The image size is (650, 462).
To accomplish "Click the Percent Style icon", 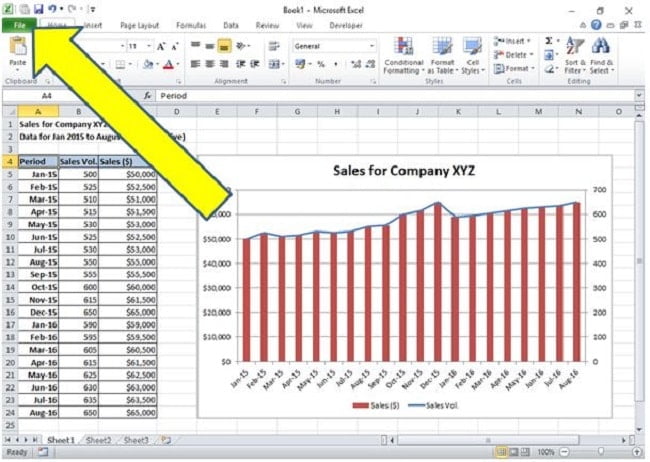I will click(321, 64).
